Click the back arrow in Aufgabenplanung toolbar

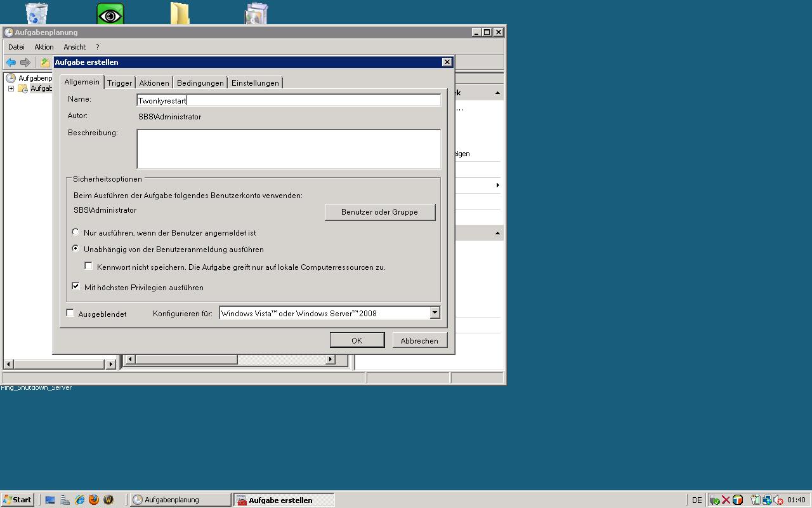[11, 62]
